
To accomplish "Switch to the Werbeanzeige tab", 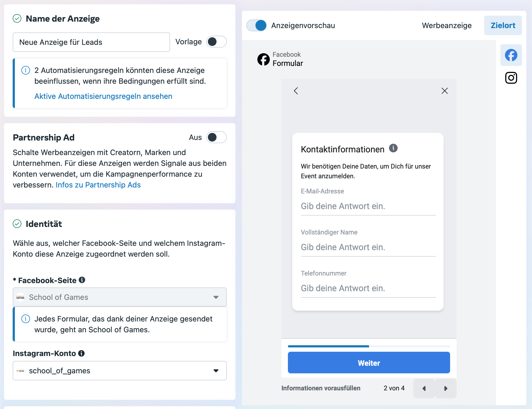I will 447,25.
